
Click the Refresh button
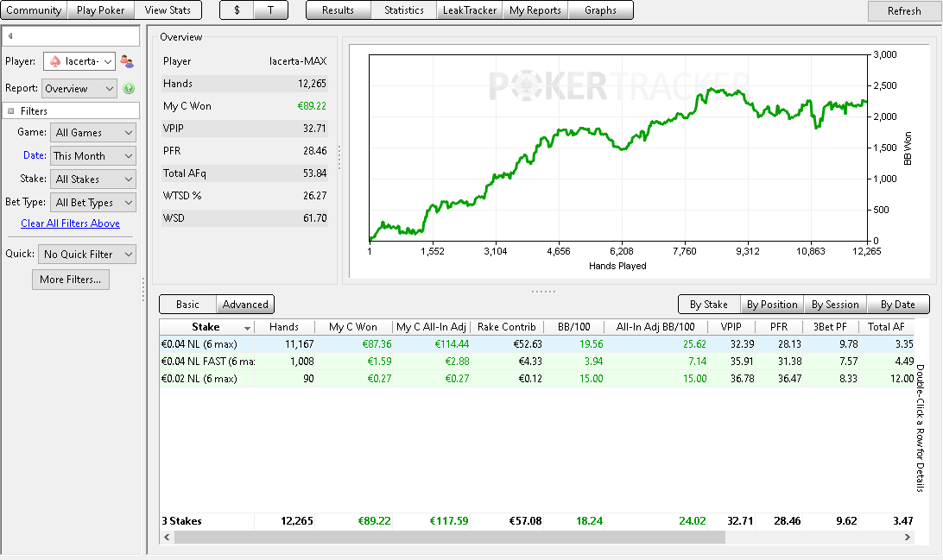pos(904,11)
